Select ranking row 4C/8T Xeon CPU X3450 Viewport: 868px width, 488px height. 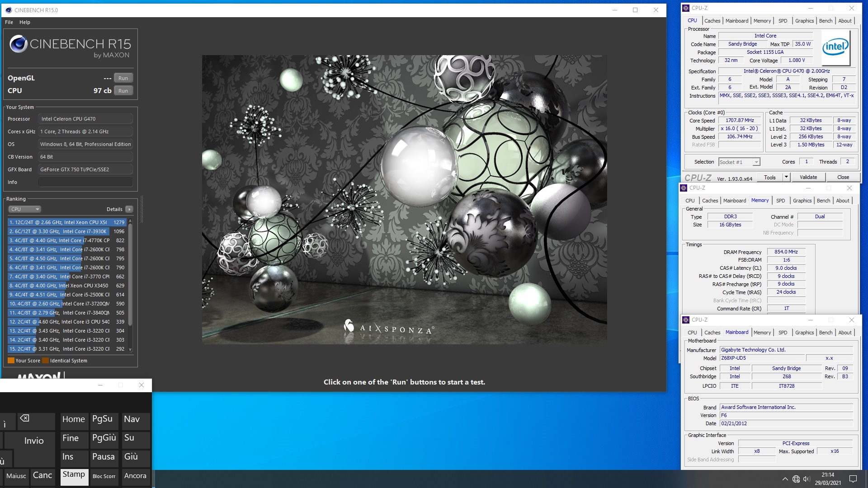click(67, 286)
